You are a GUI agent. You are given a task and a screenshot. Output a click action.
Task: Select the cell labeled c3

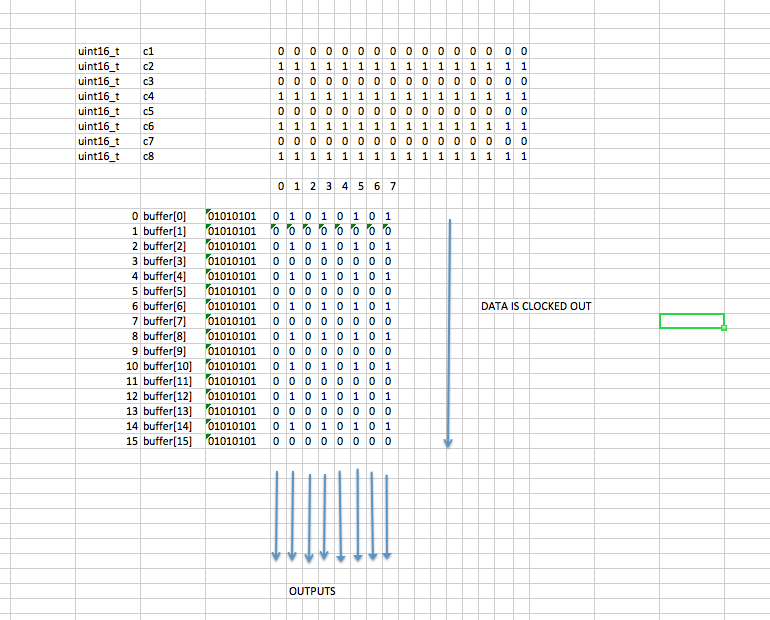[x=173, y=81]
